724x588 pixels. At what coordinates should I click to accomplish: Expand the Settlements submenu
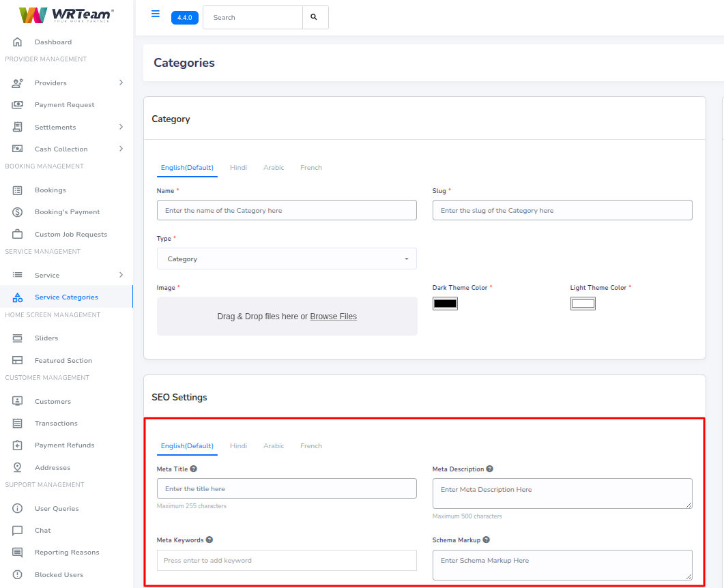[x=121, y=127]
